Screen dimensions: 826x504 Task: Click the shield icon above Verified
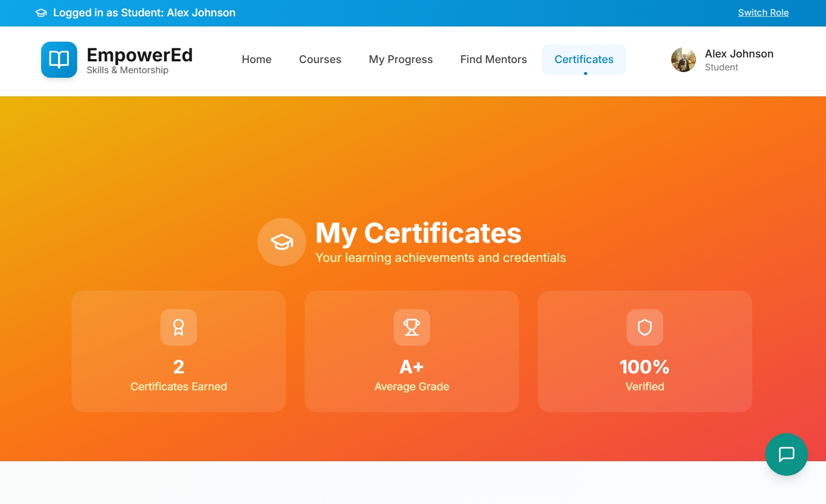click(645, 327)
